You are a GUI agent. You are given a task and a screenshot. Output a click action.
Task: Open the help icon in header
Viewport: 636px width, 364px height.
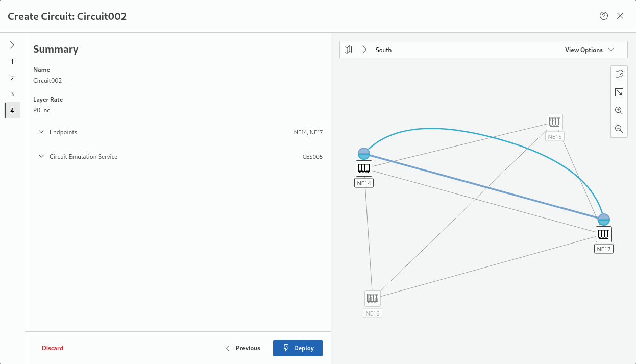tap(604, 16)
